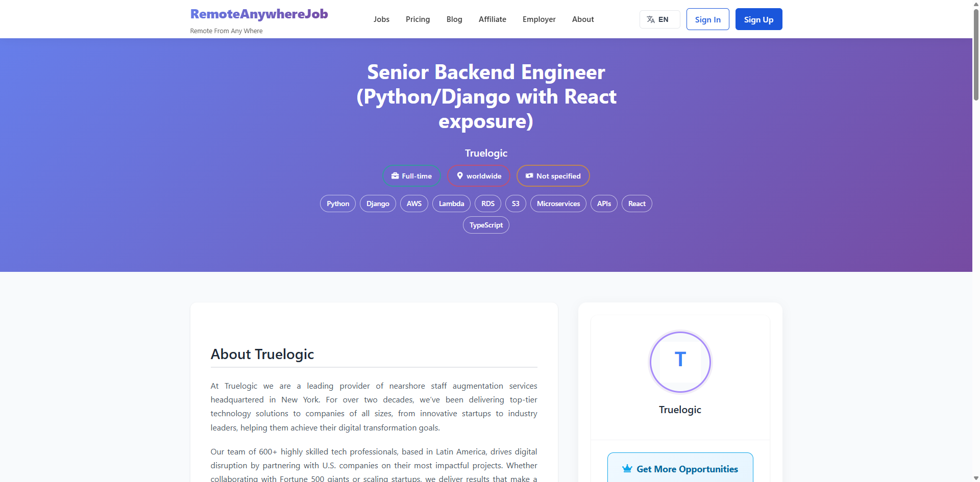Click the Truelogic T avatar logo
Image resolution: width=980 pixels, height=482 pixels.
click(680, 362)
